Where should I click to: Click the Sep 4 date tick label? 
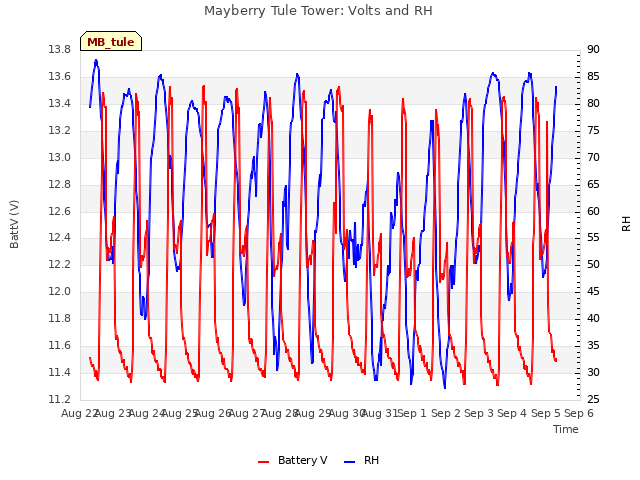[x=512, y=413]
